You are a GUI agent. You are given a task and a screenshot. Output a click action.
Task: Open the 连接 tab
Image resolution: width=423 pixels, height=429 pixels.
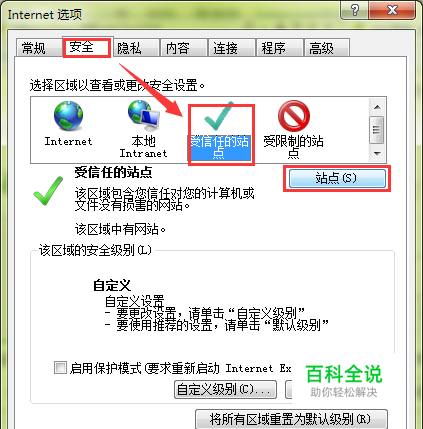226,48
